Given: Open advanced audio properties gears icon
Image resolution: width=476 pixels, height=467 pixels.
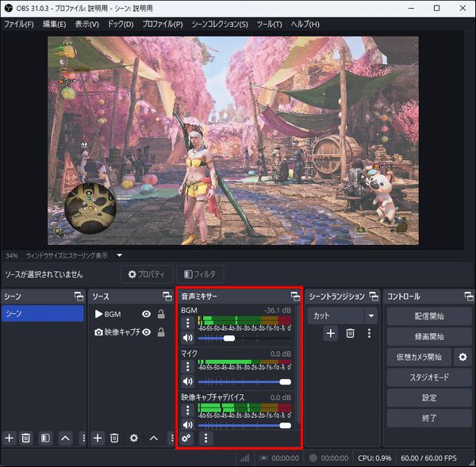Looking at the screenshot, I should (186, 438).
